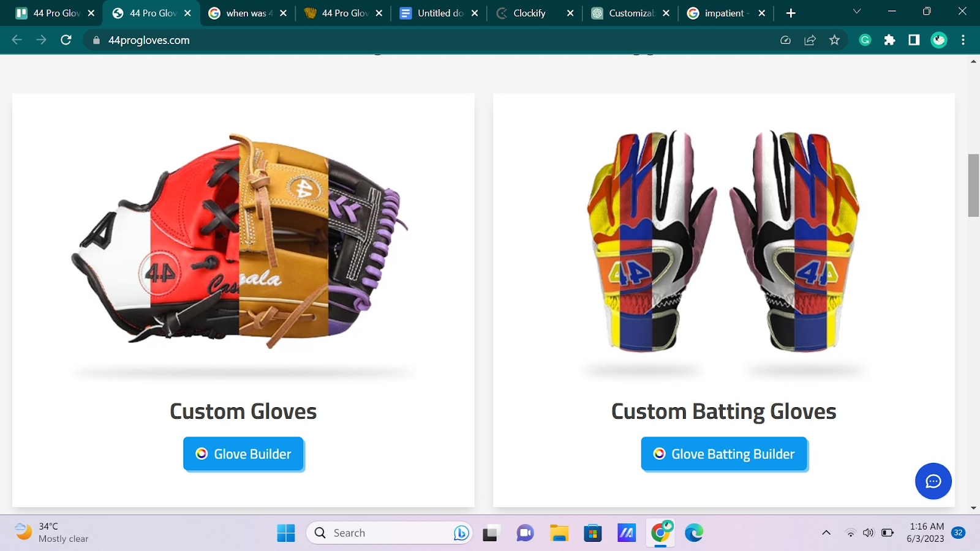This screenshot has height=551, width=980.
Task: Open the Extensions puzzle piece menu
Action: click(x=889, y=40)
